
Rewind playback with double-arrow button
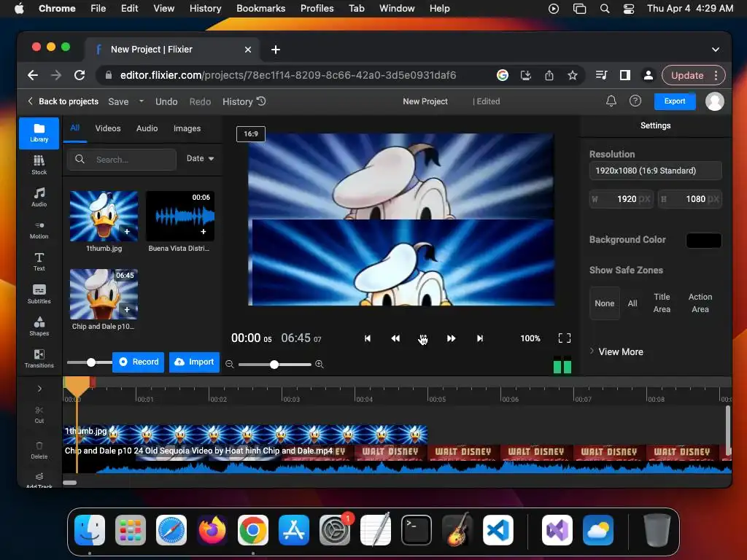point(395,338)
